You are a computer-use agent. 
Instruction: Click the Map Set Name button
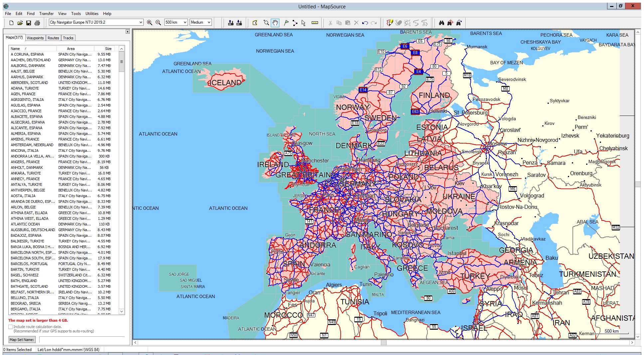point(22,340)
